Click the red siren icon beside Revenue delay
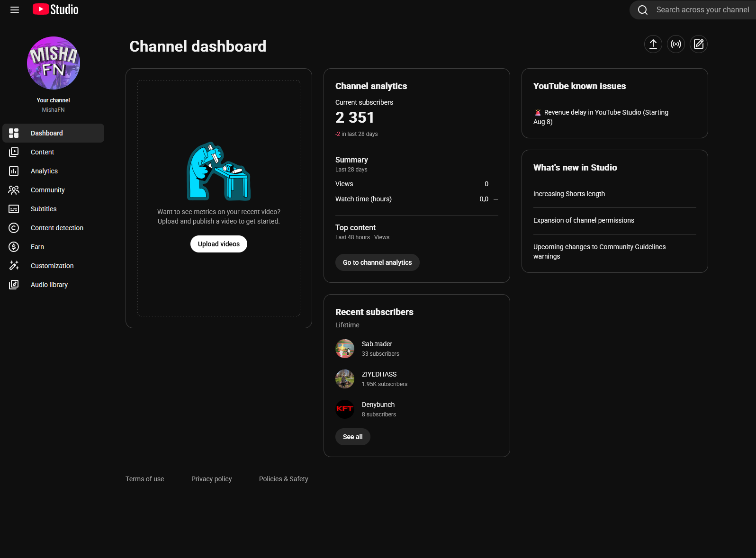Screen dimensions: 756x558 (x=538, y=112)
